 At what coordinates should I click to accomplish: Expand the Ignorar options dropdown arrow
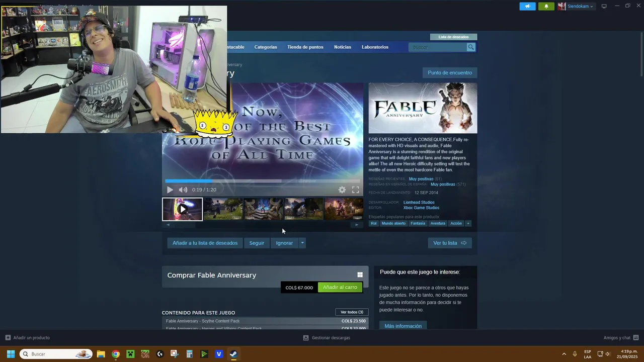point(302,243)
